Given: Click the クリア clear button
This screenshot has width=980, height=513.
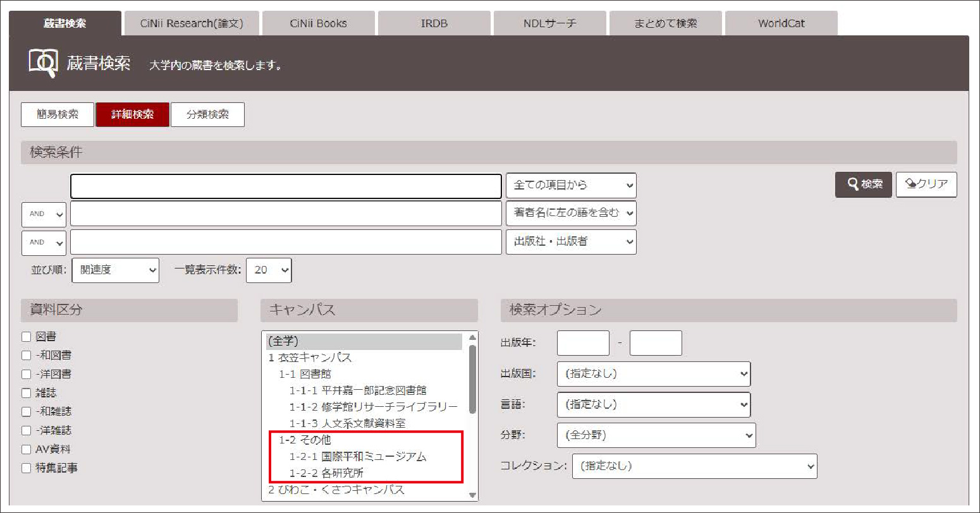Looking at the screenshot, I should click(926, 184).
